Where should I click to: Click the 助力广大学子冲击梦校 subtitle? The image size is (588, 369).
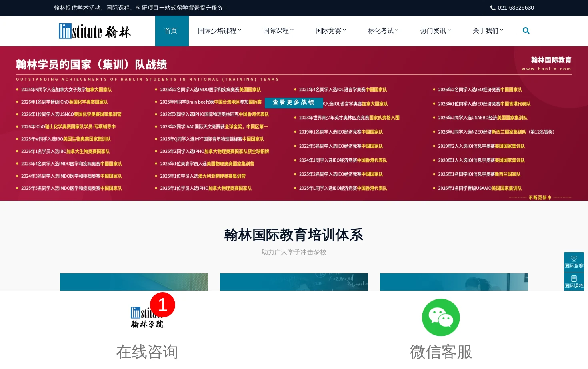(x=294, y=252)
